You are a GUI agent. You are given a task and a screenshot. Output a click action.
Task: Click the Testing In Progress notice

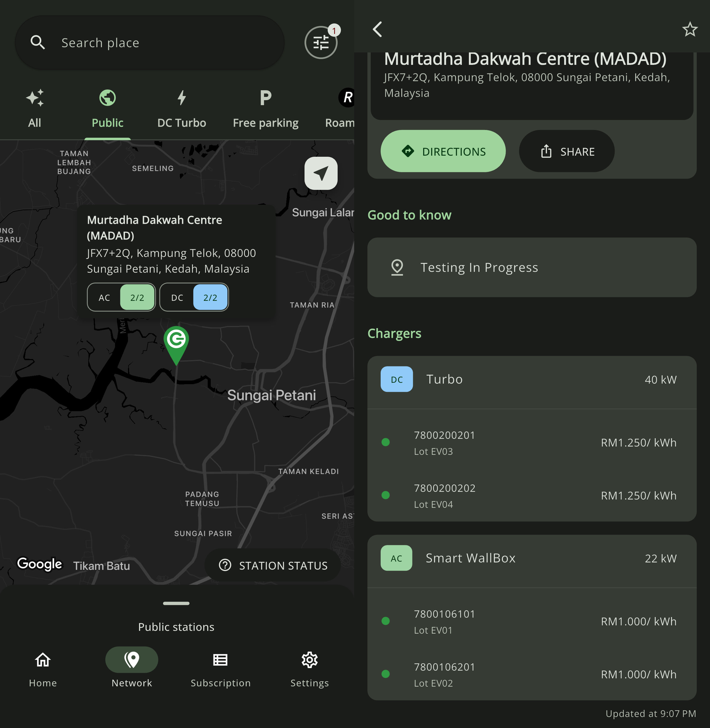click(x=532, y=267)
